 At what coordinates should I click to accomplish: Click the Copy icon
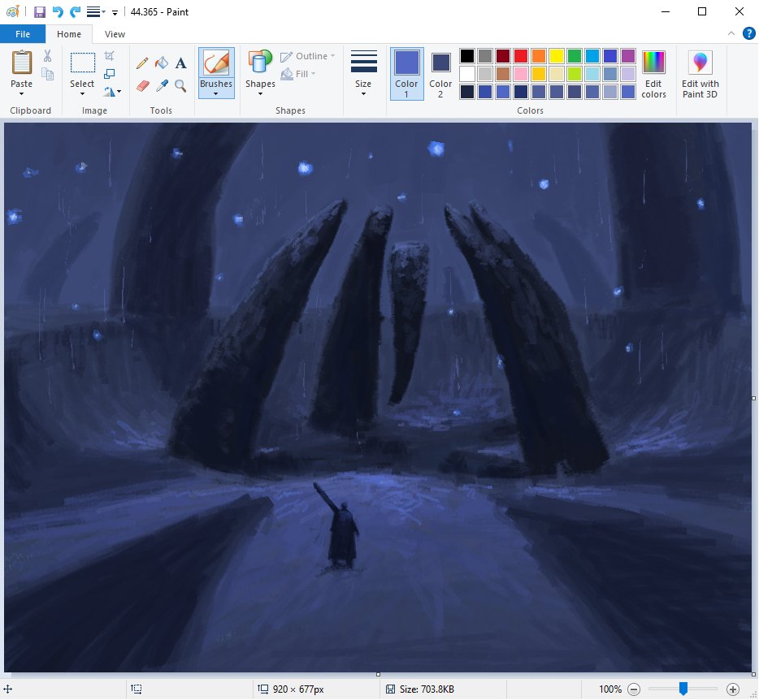tap(47, 74)
